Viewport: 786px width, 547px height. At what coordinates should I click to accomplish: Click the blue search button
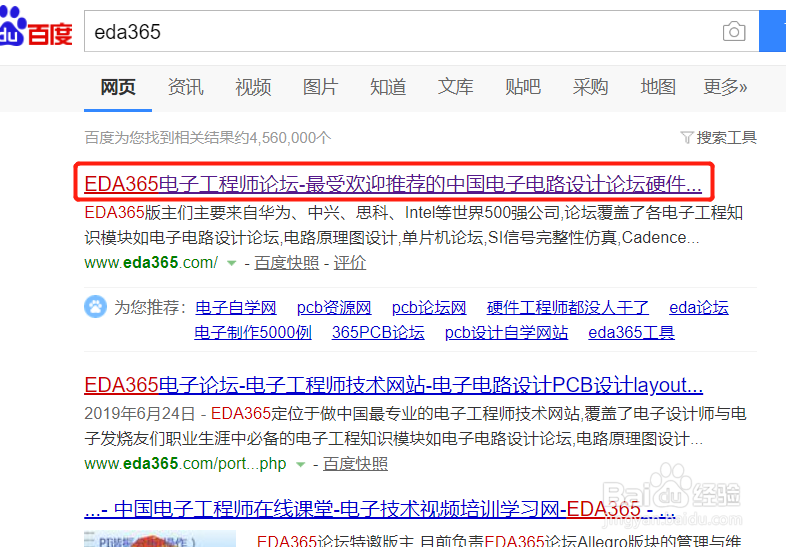click(772, 31)
